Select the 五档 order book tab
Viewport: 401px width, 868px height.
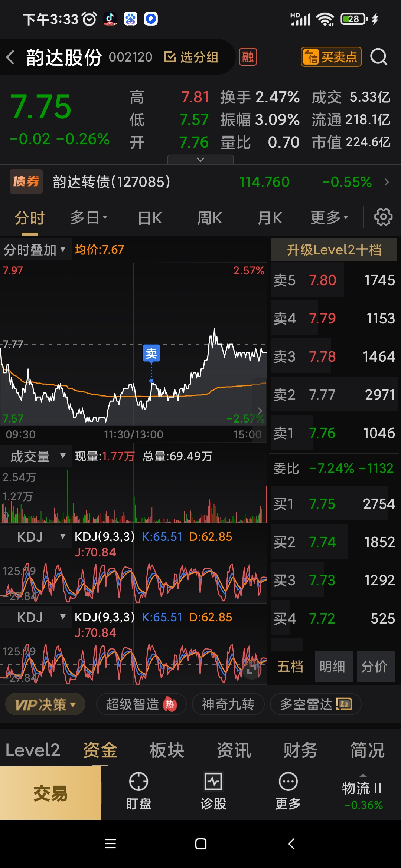coord(291,666)
